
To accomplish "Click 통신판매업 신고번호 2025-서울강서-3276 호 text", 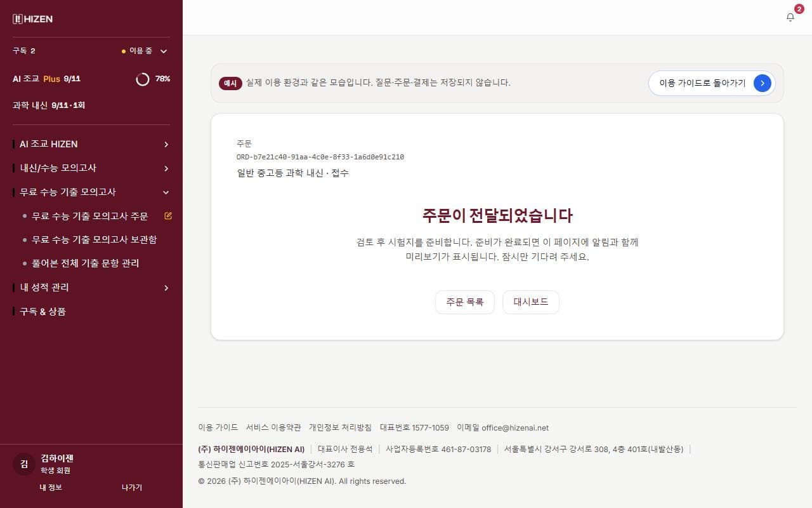I will (x=277, y=464).
